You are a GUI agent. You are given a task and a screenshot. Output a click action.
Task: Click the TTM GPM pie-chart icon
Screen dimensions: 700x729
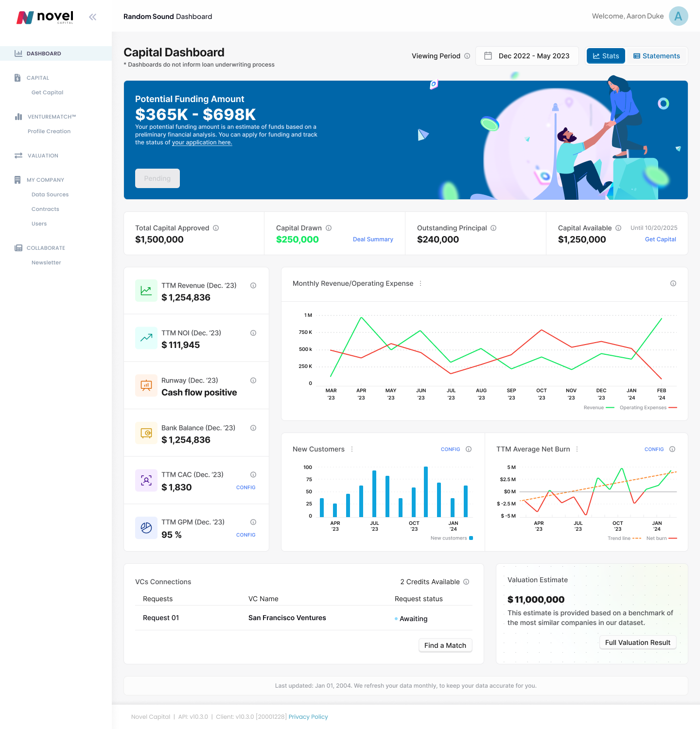point(146,528)
